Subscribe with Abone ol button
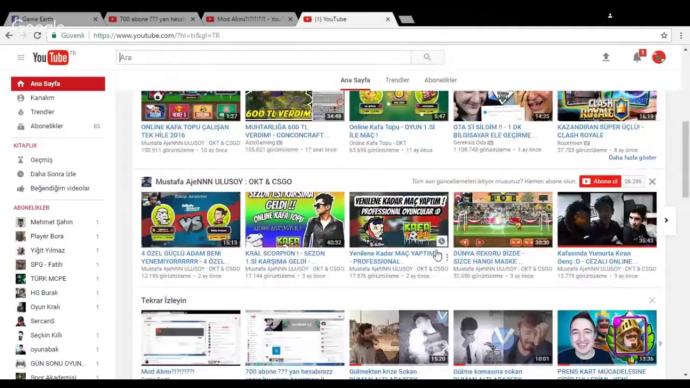This screenshot has width=690, height=388. pos(600,181)
